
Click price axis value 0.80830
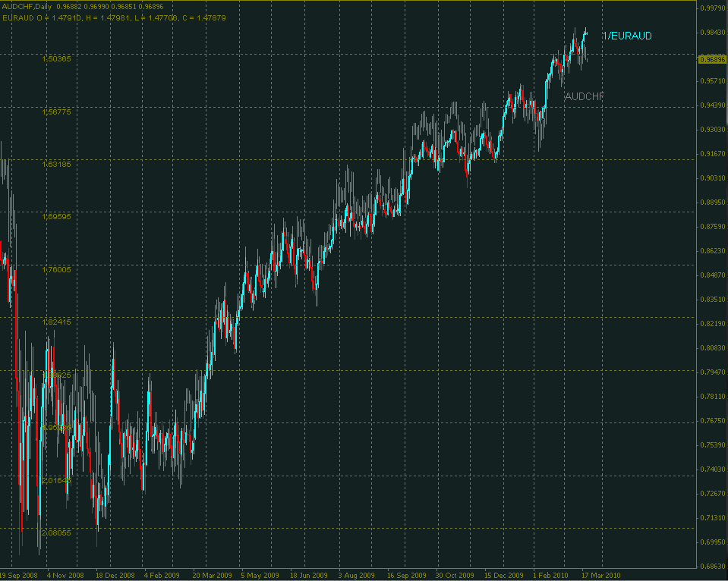pyautogui.click(x=713, y=347)
